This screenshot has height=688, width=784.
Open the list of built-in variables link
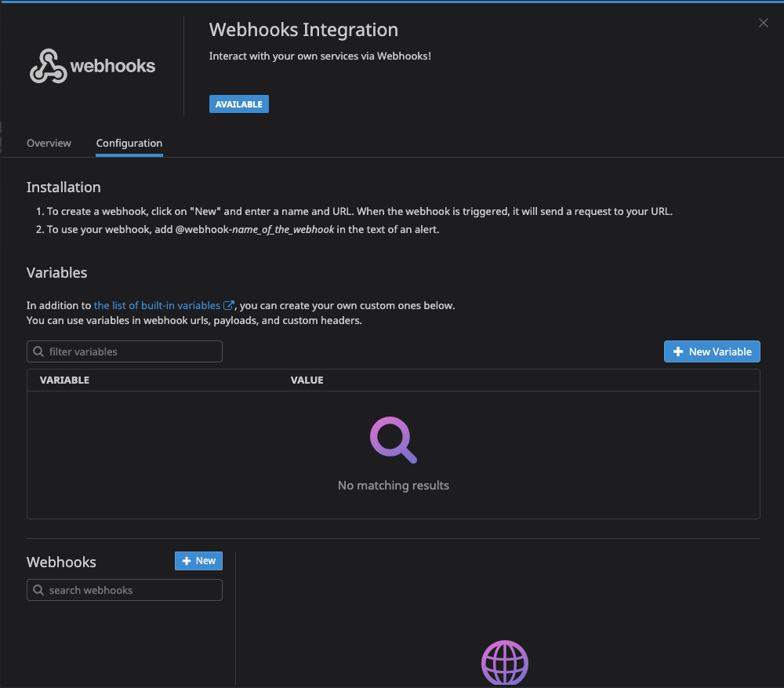157,305
